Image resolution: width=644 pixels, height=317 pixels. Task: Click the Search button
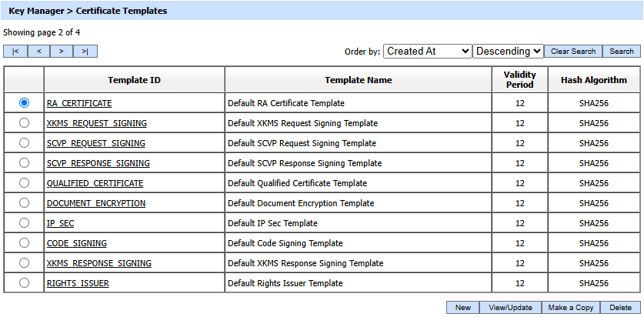[621, 52]
